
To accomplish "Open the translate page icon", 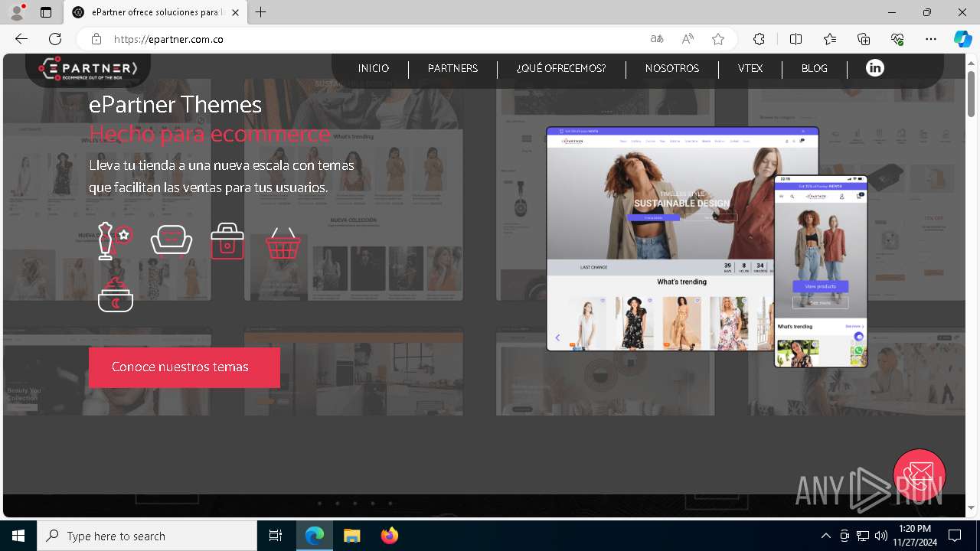I will pyautogui.click(x=657, y=39).
